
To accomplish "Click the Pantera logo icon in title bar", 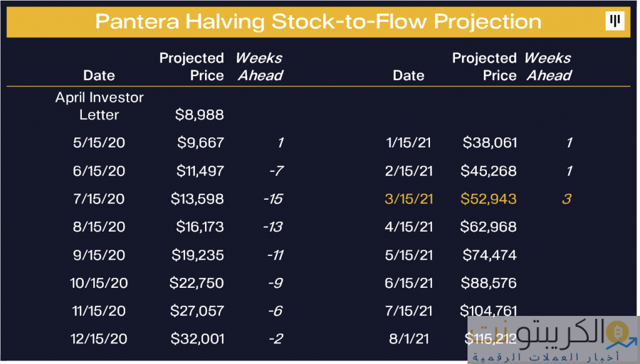I will 615,21.
